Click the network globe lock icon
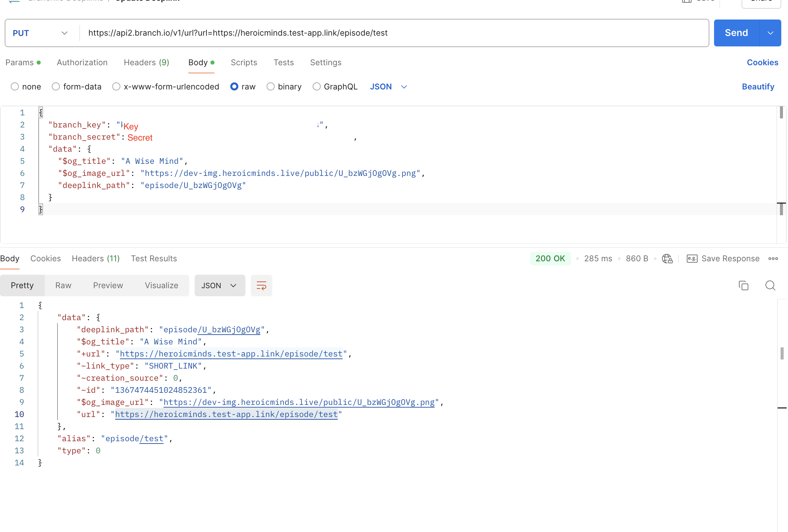The image size is (788, 532). [667, 259]
